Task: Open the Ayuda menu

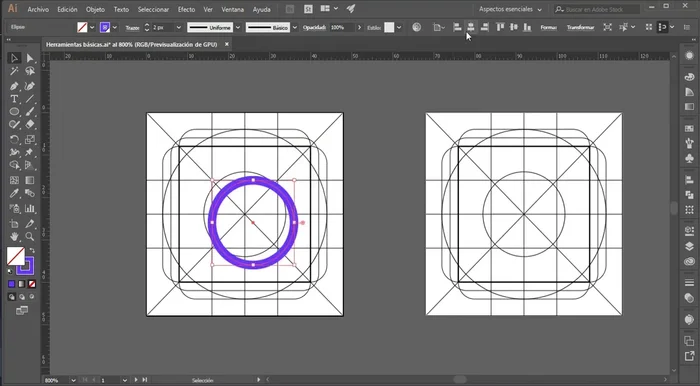Action: [261, 9]
